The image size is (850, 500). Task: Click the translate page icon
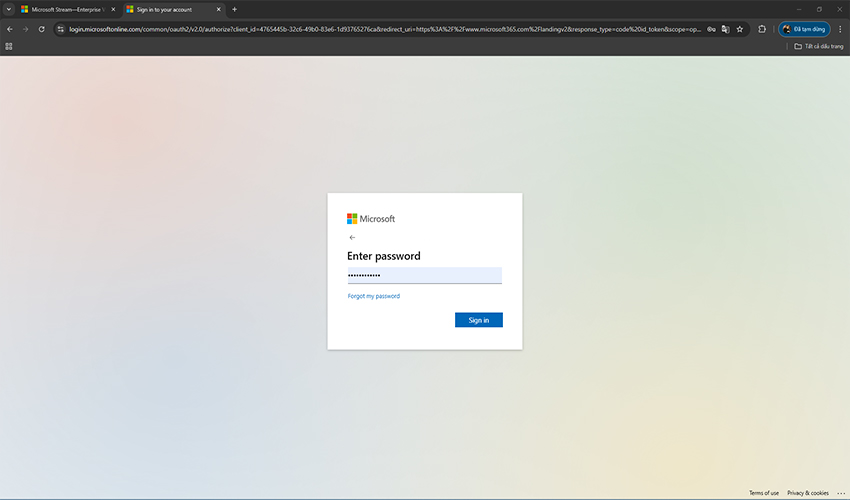[x=725, y=29]
